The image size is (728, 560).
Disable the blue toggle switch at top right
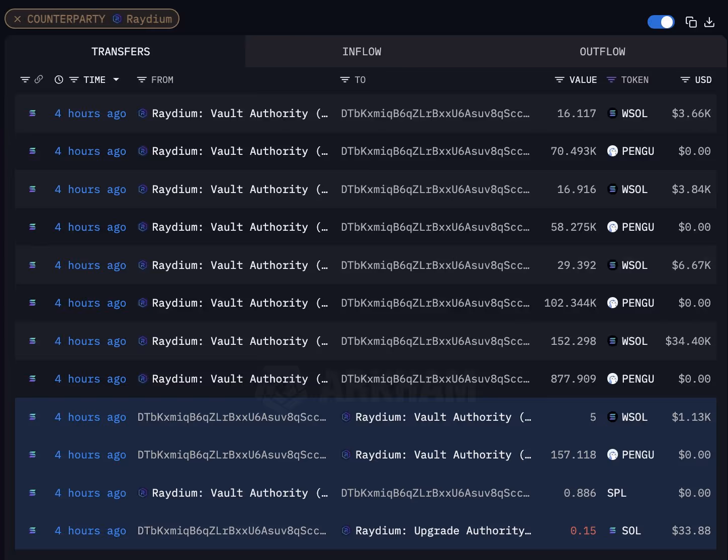click(x=661, y=22)
